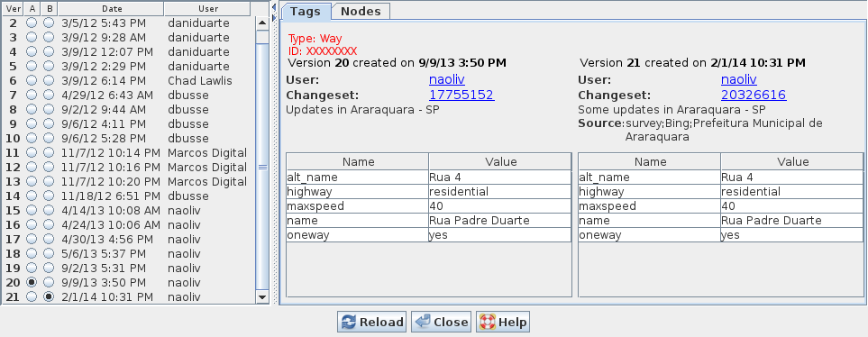Click left table 'maxspeed' name cell
868x337 pixels.
[357, 205]
